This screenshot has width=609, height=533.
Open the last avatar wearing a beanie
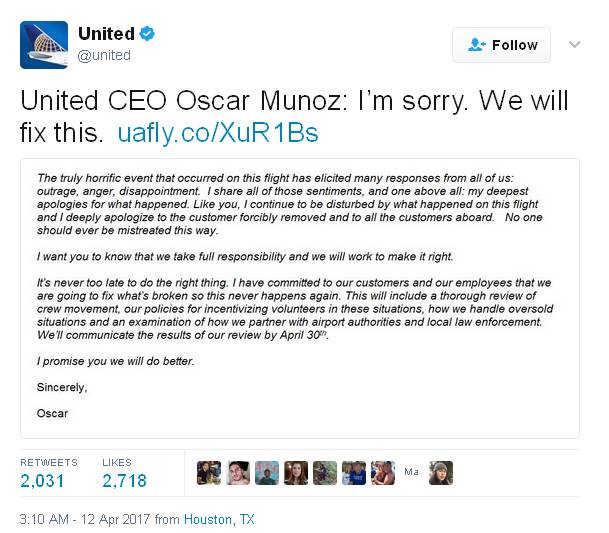[441, 473]
